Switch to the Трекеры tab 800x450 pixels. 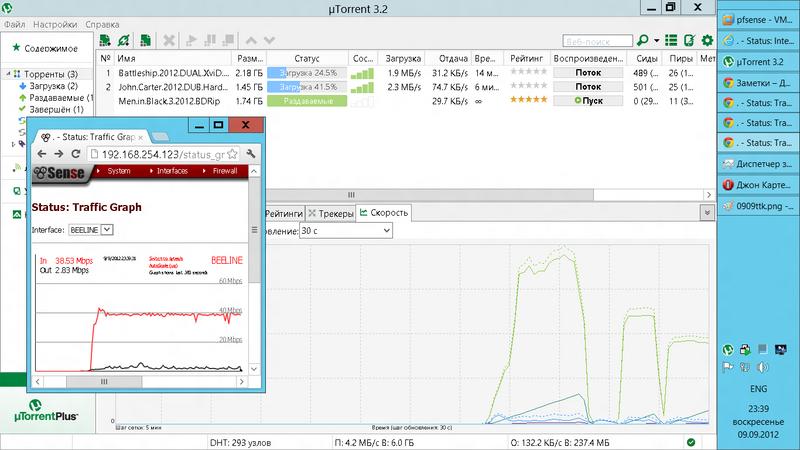pos(332,213)
